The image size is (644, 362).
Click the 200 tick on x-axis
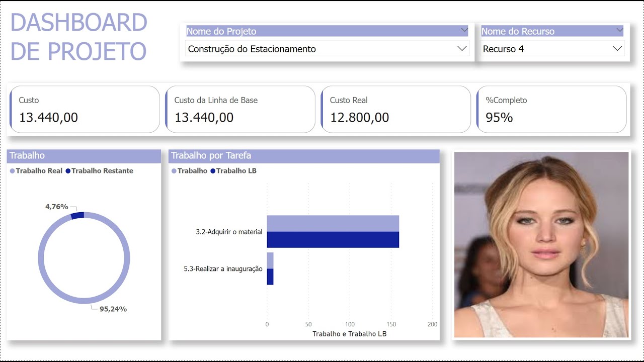pyautogui.click(x=433, y=324)
